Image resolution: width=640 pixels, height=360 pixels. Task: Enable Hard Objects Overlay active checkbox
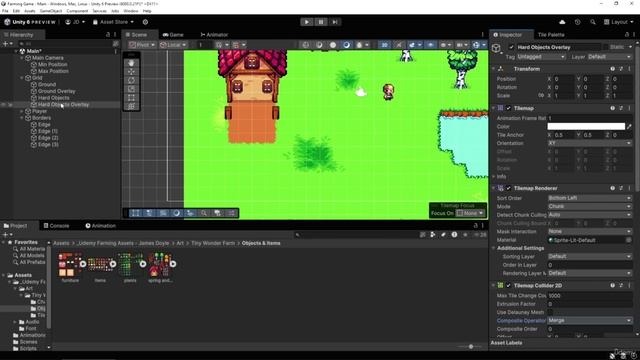(511, 47)
